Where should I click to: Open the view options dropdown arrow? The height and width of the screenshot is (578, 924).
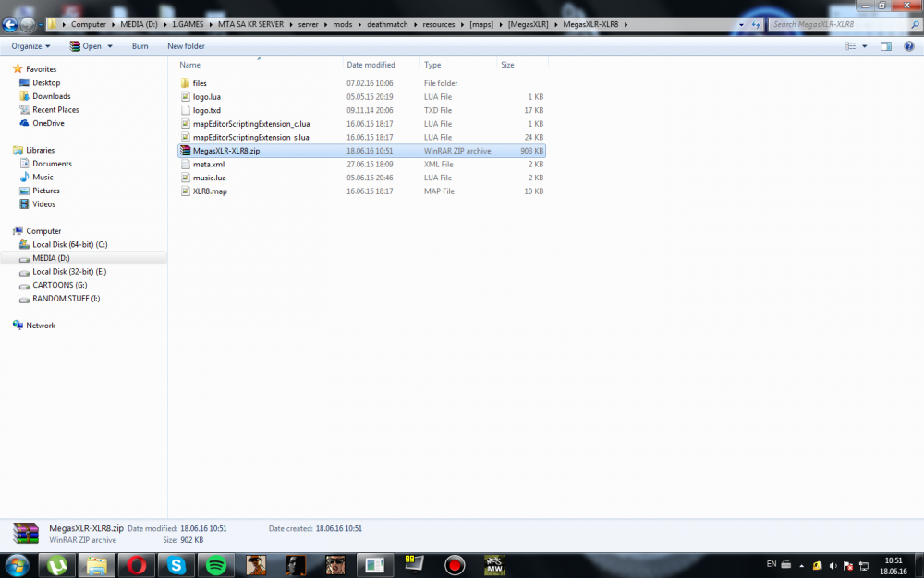coord(865,46)
